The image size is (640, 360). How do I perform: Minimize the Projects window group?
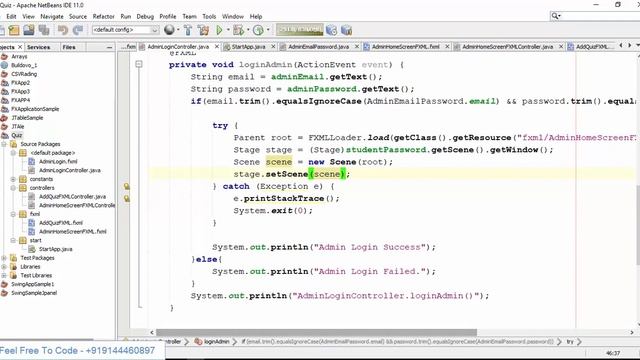tap(109, 47)
